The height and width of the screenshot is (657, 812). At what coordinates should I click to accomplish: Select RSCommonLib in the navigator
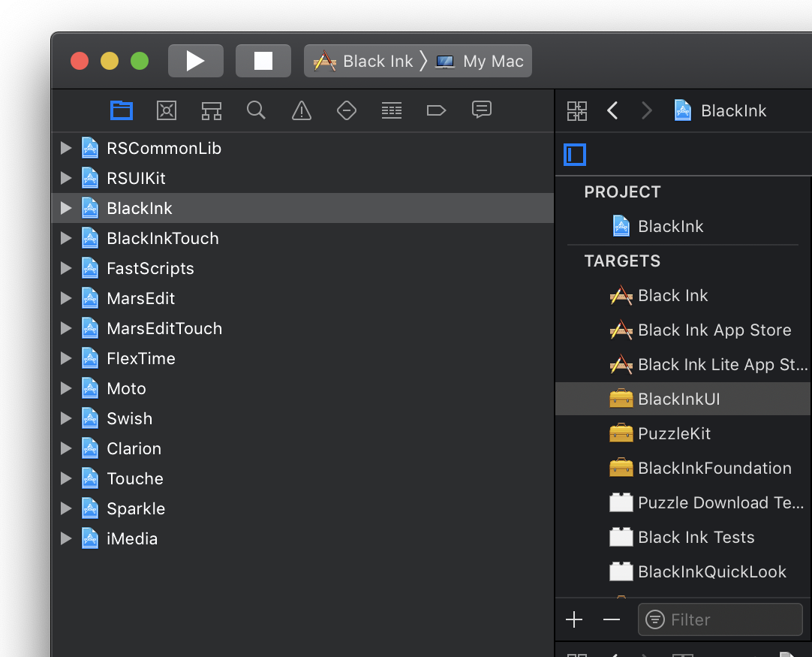(x=303, y=148)
